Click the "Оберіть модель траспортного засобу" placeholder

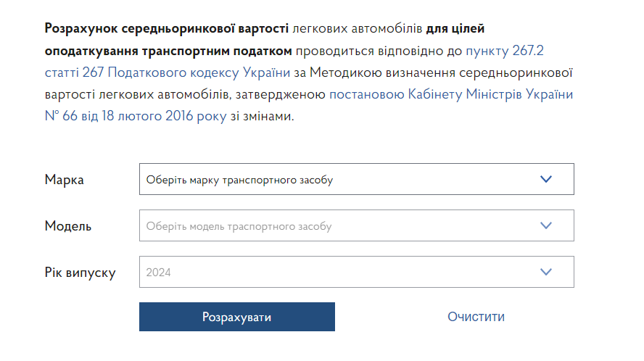pos(239,226)
